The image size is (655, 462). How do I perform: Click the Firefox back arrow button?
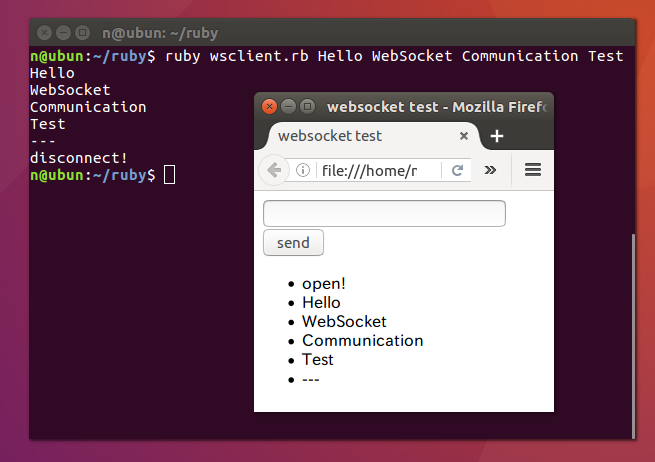(273, 170)
